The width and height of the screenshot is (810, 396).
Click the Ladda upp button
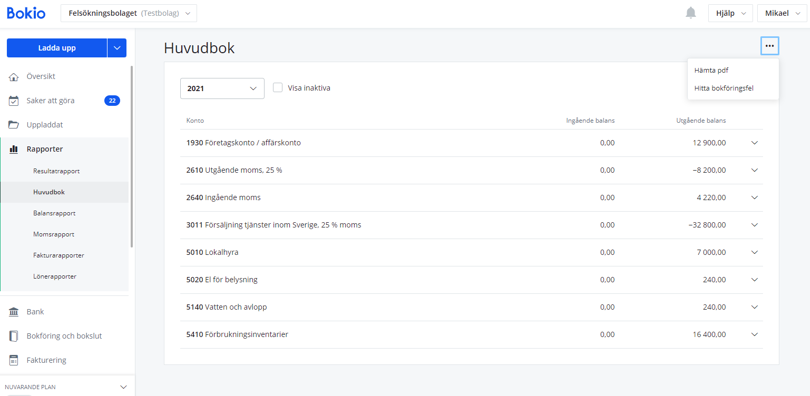(57, 48)
